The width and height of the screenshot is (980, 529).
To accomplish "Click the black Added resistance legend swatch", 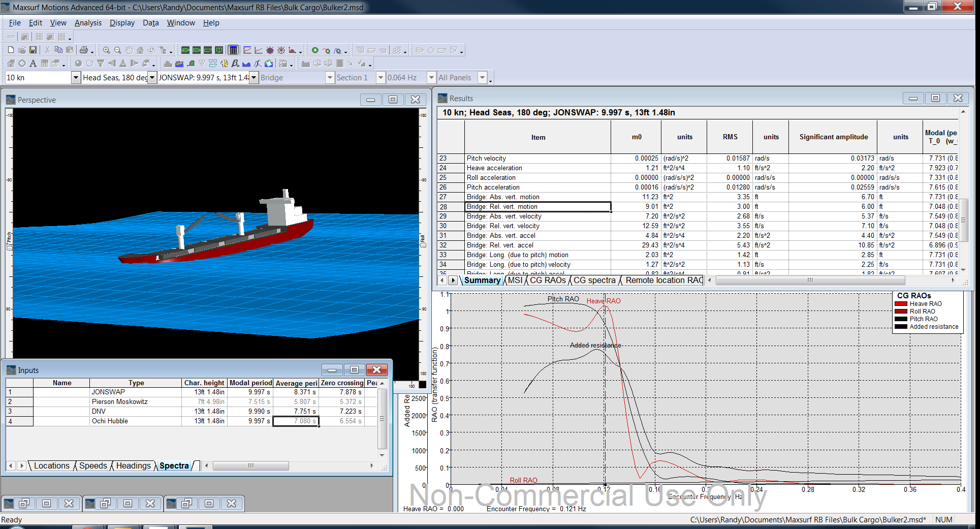I will tap(901, 327).
